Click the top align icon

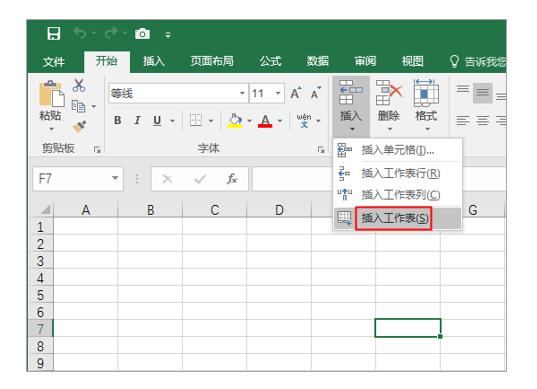(x=463, y=89)
